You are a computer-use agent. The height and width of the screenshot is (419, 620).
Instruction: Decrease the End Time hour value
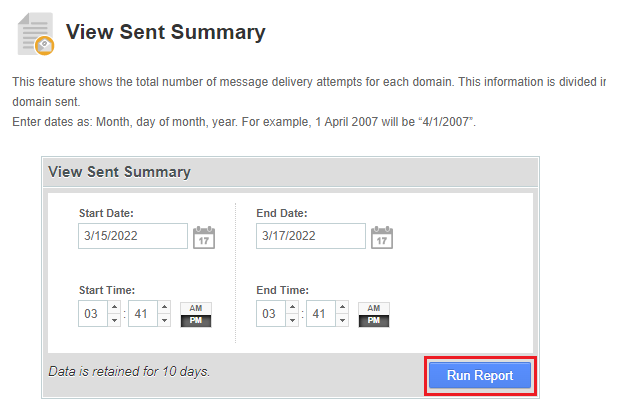[x=291, y=320]
